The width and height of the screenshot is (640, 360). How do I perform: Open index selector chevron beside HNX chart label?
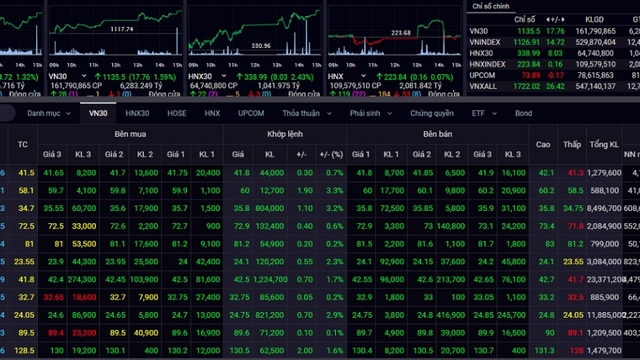point(363,76)
